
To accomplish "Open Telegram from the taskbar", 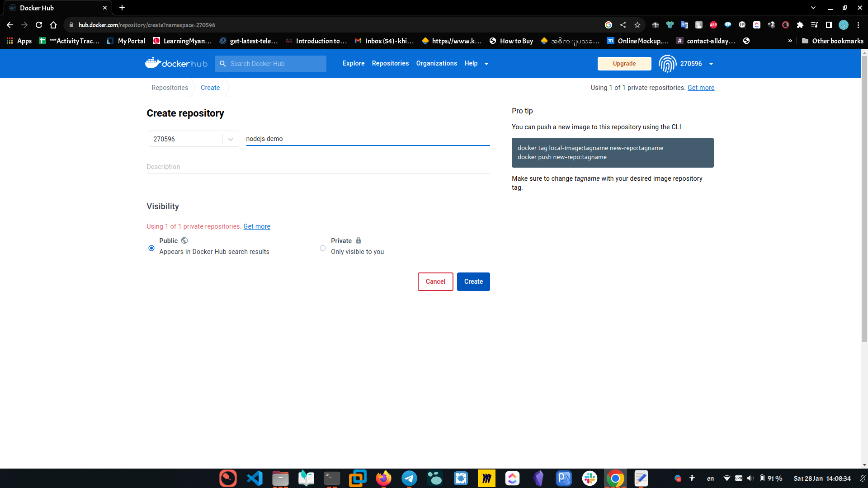I will [x=409, y=478].
